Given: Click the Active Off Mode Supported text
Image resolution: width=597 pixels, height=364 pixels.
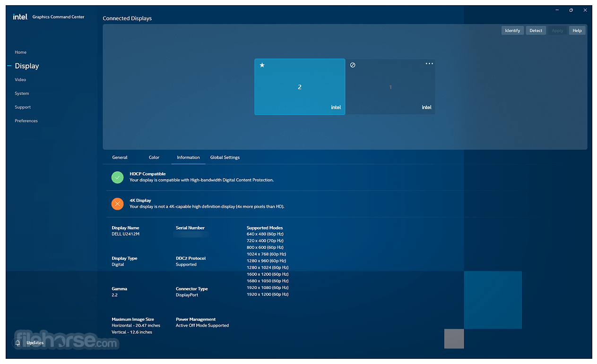Looking at the screenshot, I should click(x=202, y=326).
